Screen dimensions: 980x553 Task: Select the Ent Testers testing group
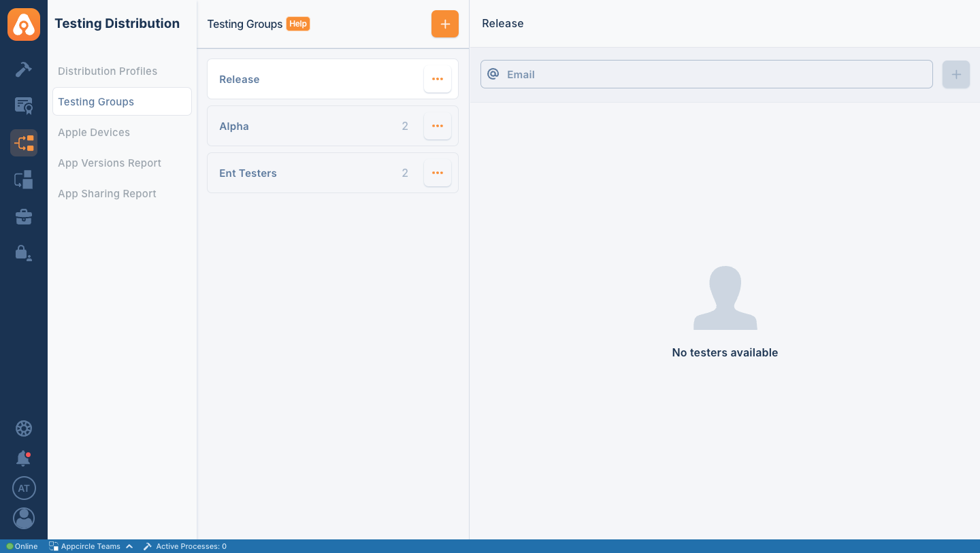point(333,173)
